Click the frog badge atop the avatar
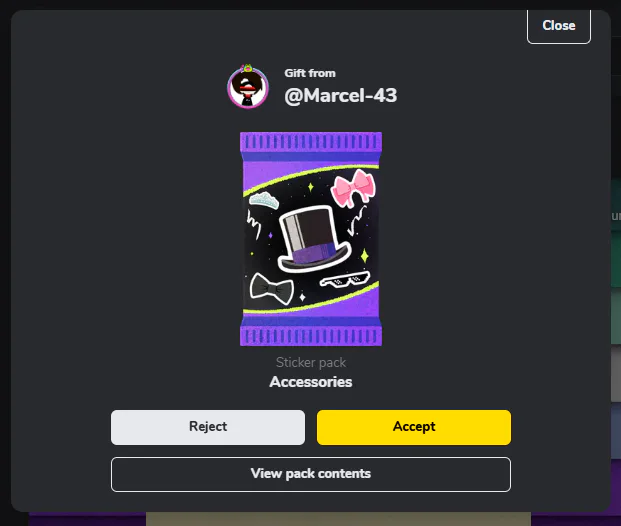 (248, 68)
